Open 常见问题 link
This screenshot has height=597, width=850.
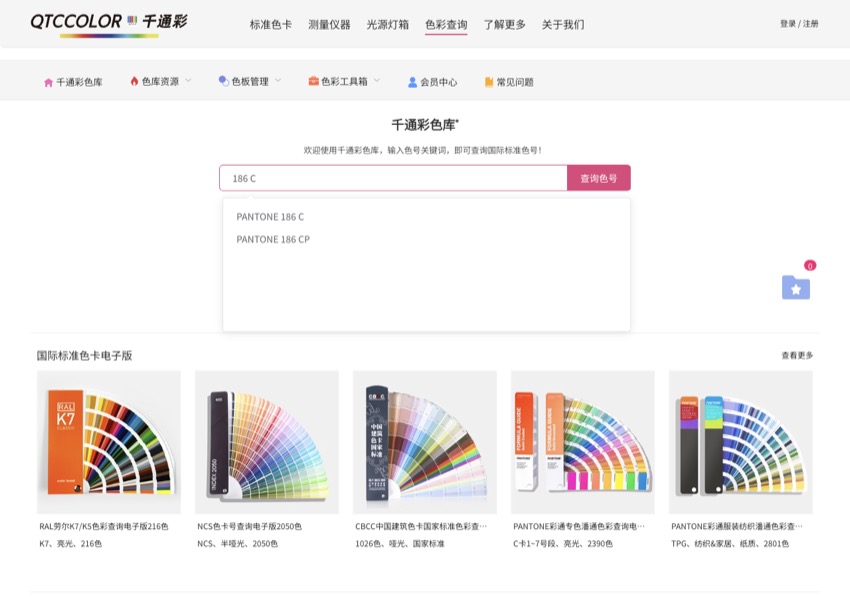pos(515,82)
